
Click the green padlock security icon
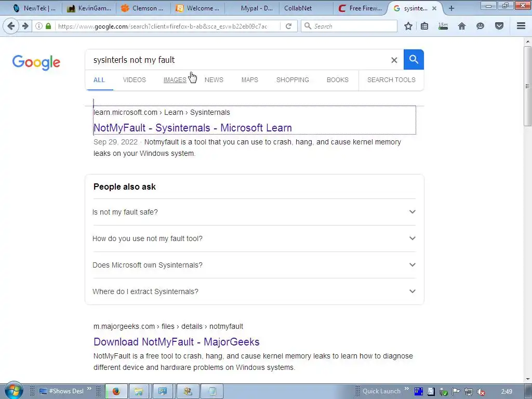coord(48,26)
